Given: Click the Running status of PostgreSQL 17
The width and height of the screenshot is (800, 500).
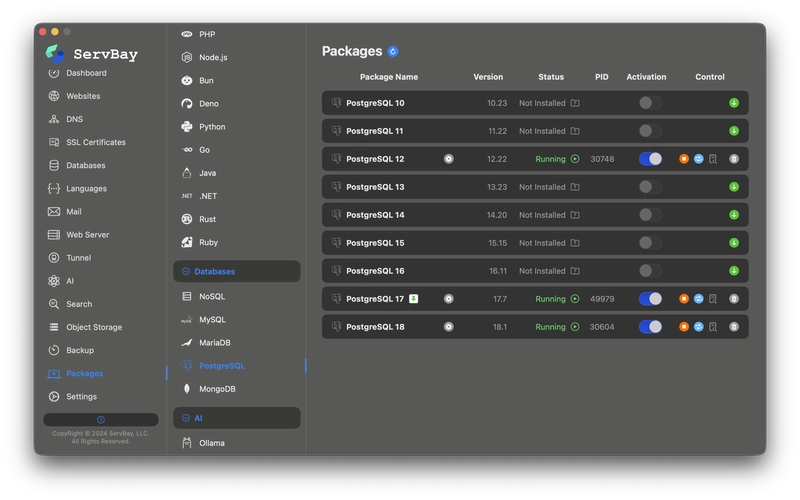Looking at the screenshot, I should [551, 299].
